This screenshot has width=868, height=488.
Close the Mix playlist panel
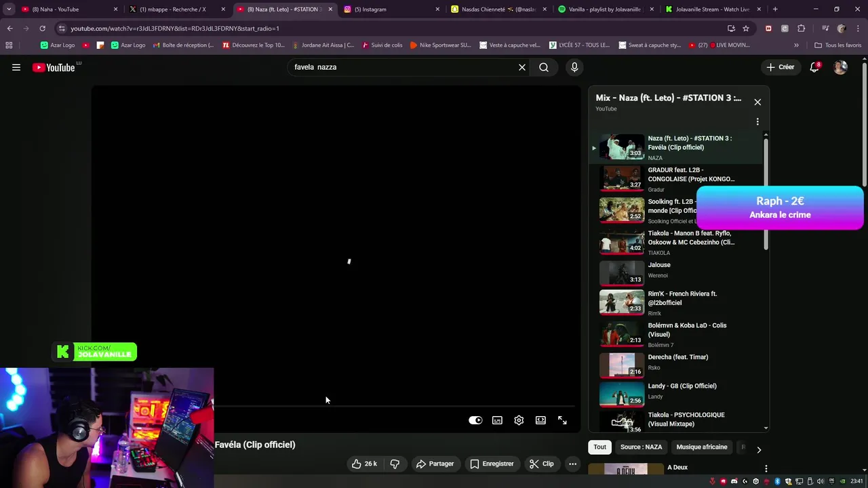[x=757, y=102]
